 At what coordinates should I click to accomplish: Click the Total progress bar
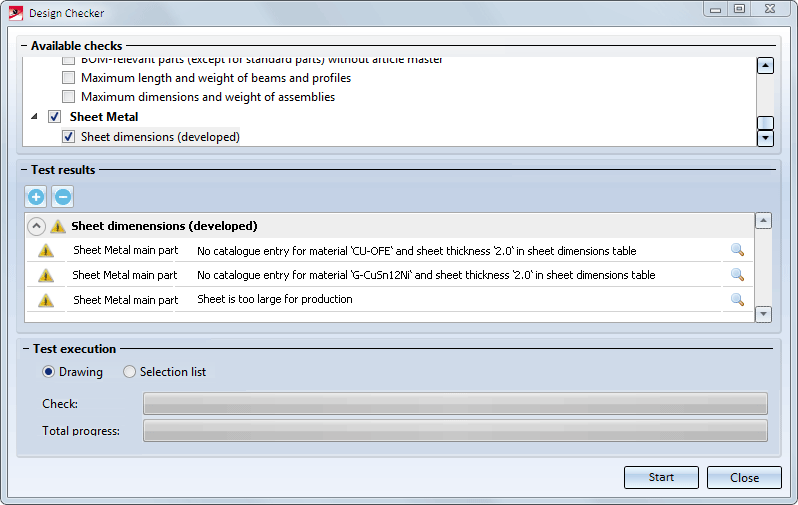pos(455,431)
